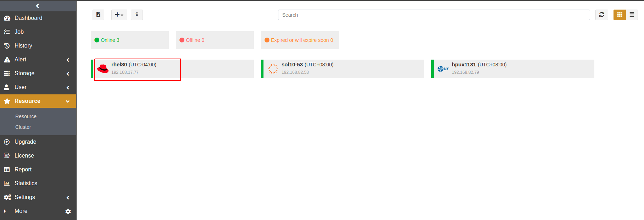Click the license badge icon button
Screen dimensions: 644x220
137,15
